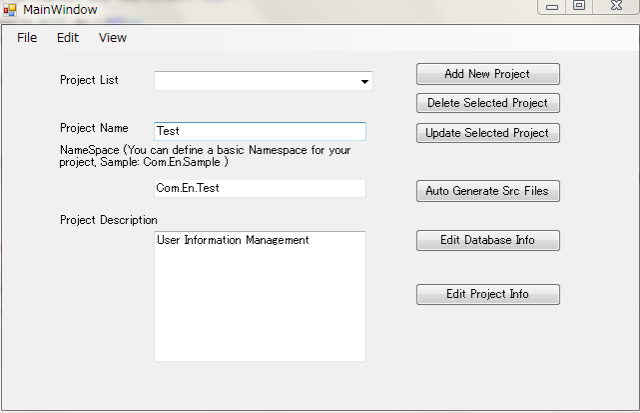Click the namespace field with Com.En.Test
Image resolution: width=640 pixels, height=413 pixels.
pyautogui.click(x=260, y=189)
